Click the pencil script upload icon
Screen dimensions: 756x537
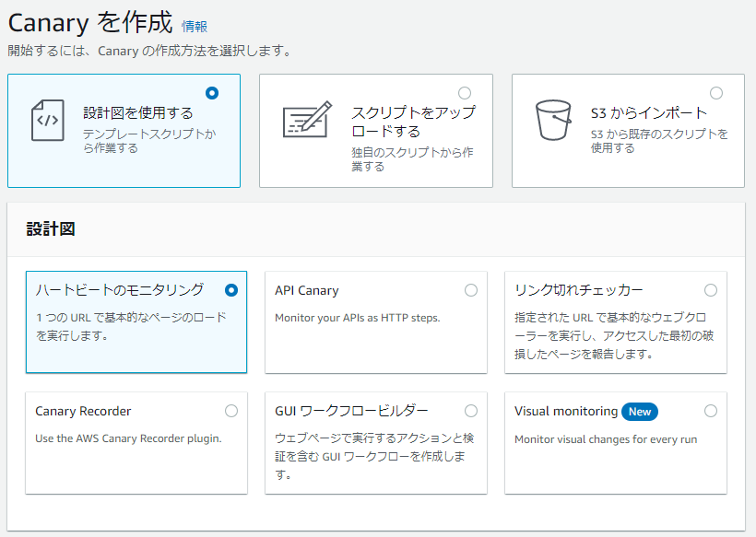[x=307, y=120]
